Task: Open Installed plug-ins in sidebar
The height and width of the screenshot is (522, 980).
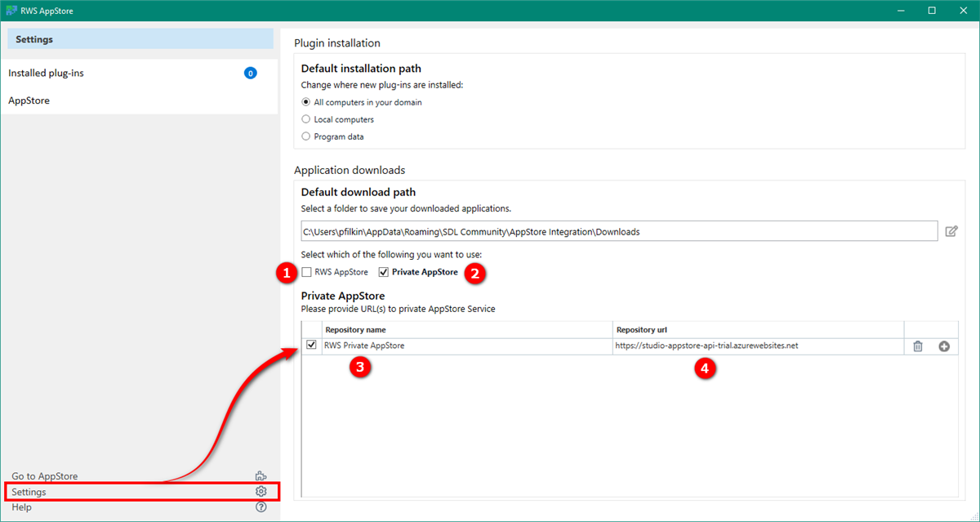Action: [139, 73]
